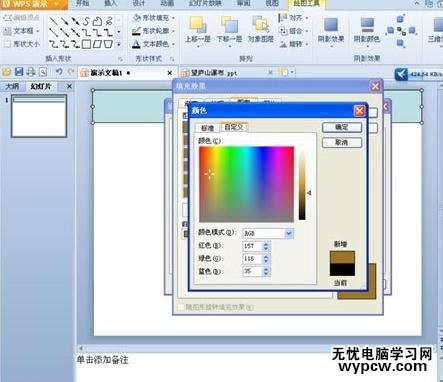Open the 对齐 align dropdown
Screen dimensions: 443x382
coord(294,18)
